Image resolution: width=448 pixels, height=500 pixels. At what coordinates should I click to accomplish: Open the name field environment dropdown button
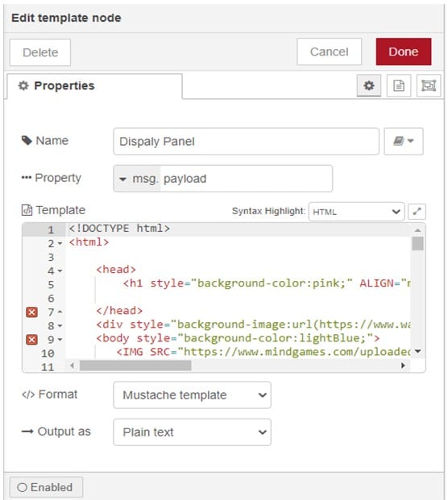(x=404, y=141)
